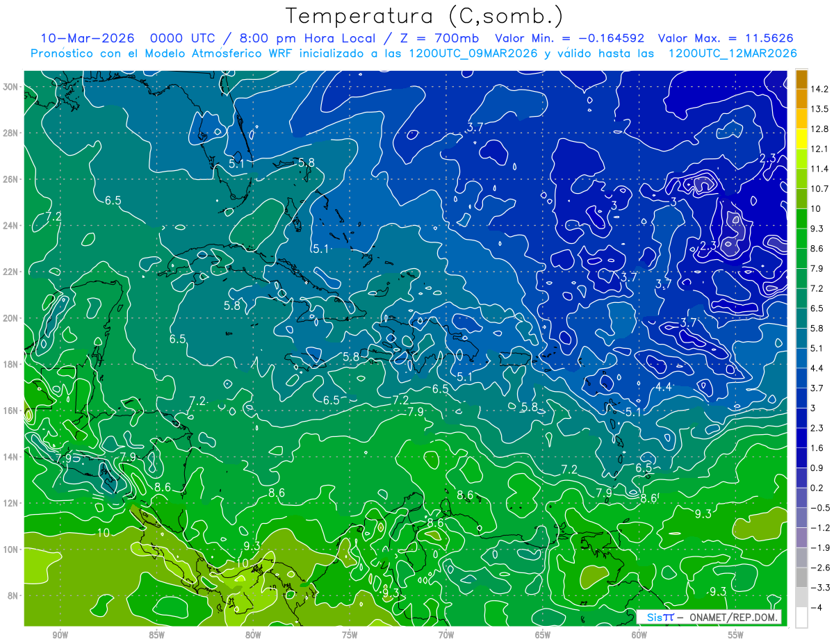The image size is (834, 644).
Task: Click the -3.3 colorbar label
Action: point(819,588)
